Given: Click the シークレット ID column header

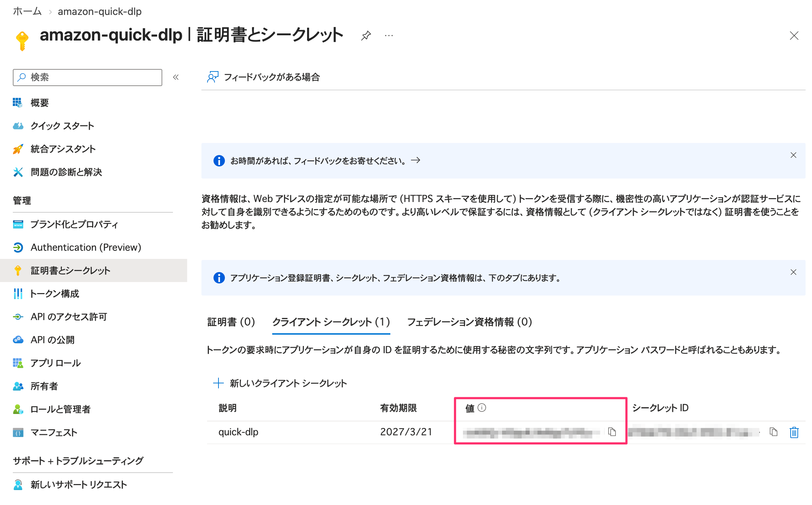Looking at the screenshot, I should (660, 408).
